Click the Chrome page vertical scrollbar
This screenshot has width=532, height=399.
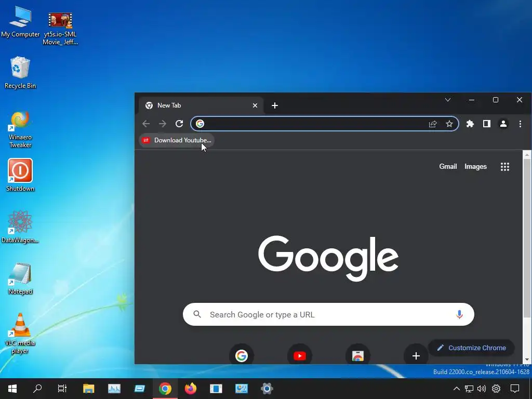point(527,237)
